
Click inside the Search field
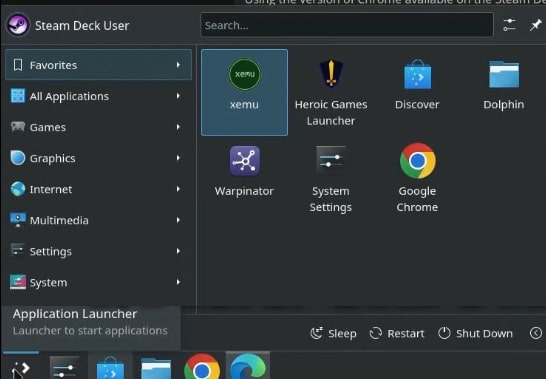click(347, 25)
